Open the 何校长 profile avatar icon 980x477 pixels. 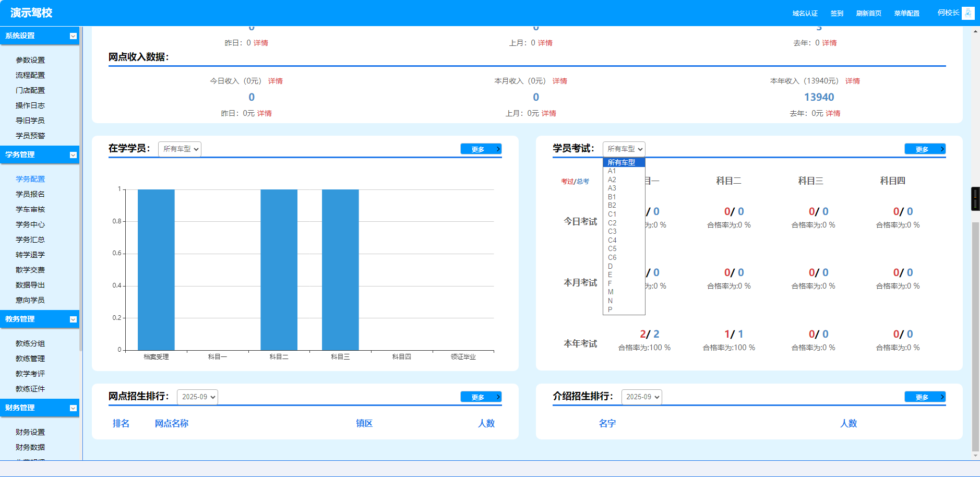(x=969, y=13)
